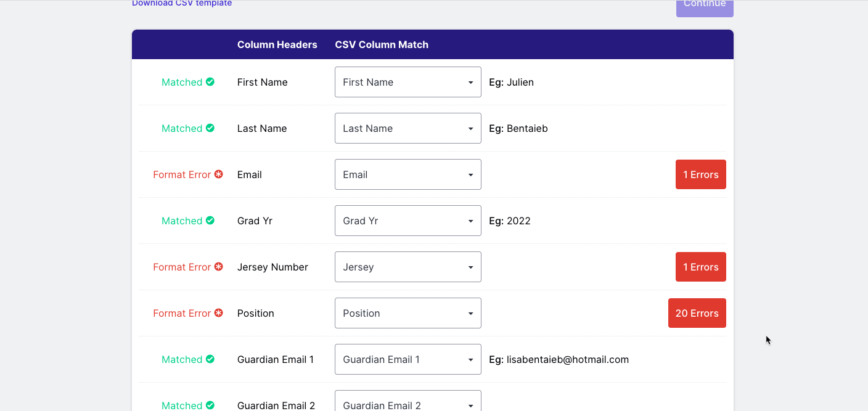Open the First Name column match dropdown
This screenshot has height=411, width=868.
[x=408, y=82]
